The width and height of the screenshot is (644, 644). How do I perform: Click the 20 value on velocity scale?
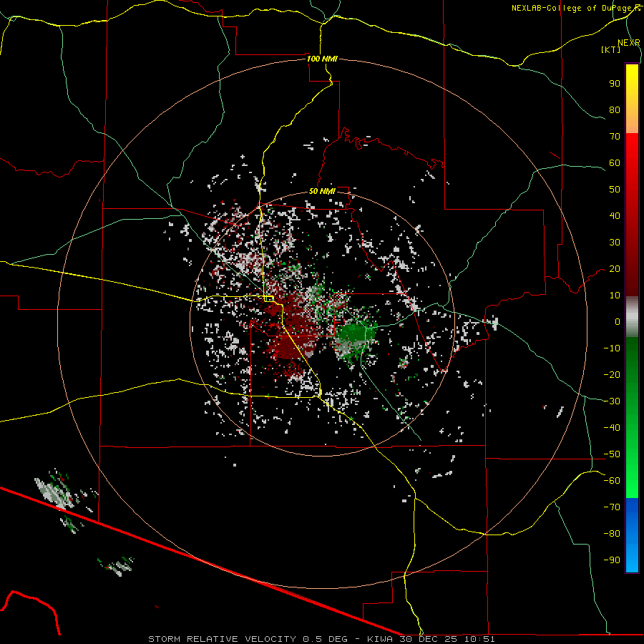tap(615, 268)
